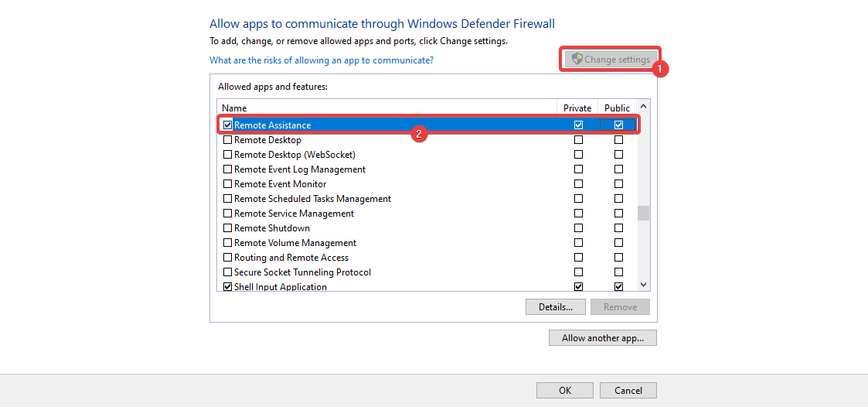Check Routing and Remote Access Public box
868x407 pixels.
[x=619, y=258]
